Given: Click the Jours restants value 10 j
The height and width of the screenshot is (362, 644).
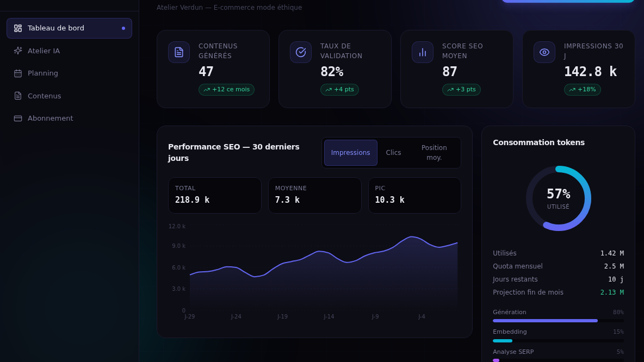Looking at the screenshot, I should [616, 279].
